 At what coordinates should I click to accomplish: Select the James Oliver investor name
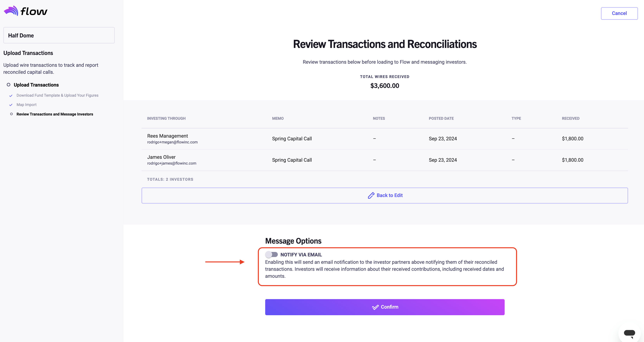[x=161, y=157]
